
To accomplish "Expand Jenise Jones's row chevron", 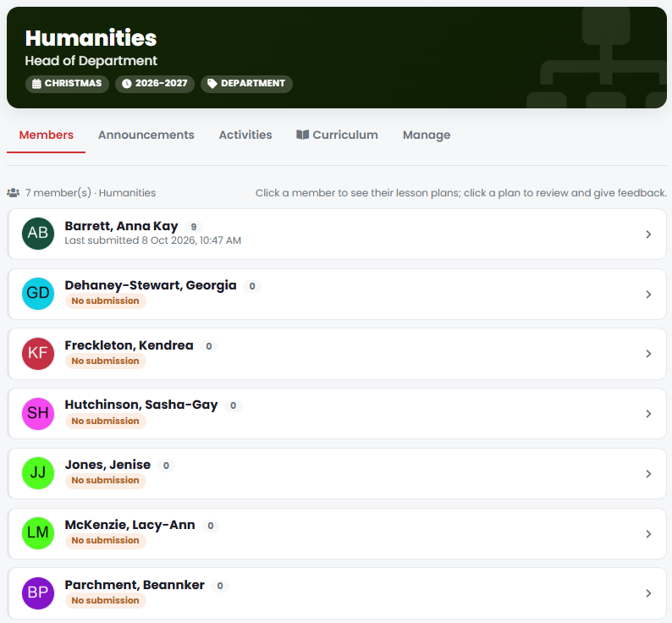I will tap(648, 474).
